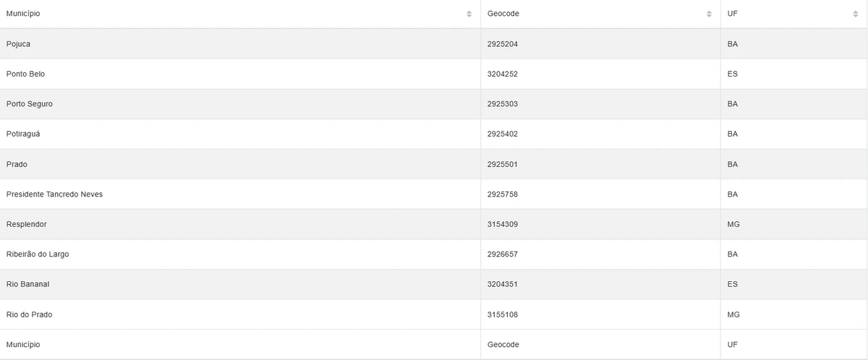The width and height of the screenshot is (868, 360).
Task: Select the Rio do Prado row
Action: 29,314
